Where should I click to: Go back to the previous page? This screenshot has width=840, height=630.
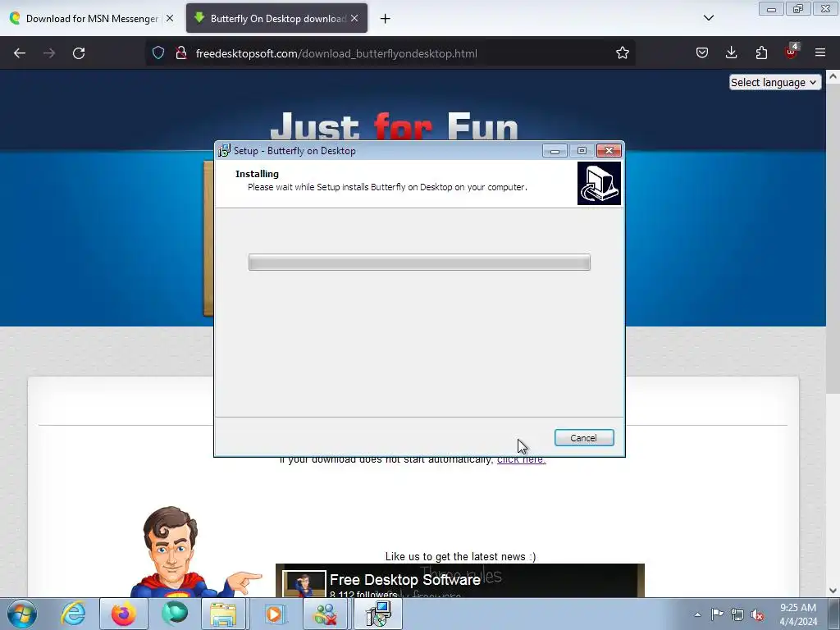(20, 53)
